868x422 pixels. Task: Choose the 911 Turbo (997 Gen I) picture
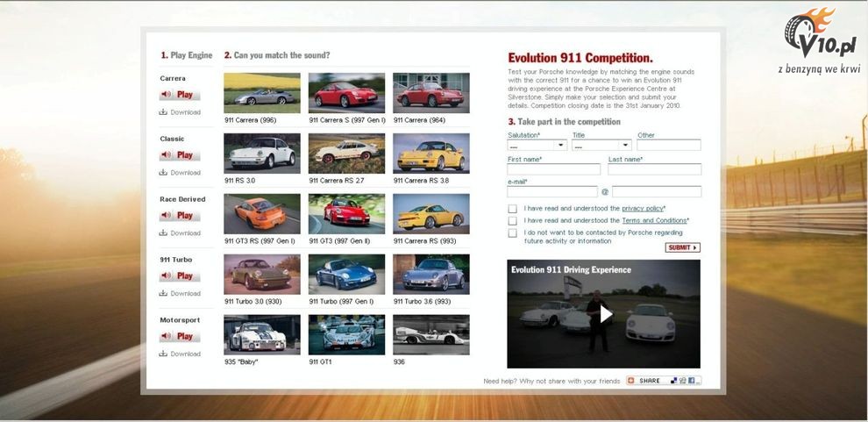(346, 274)
